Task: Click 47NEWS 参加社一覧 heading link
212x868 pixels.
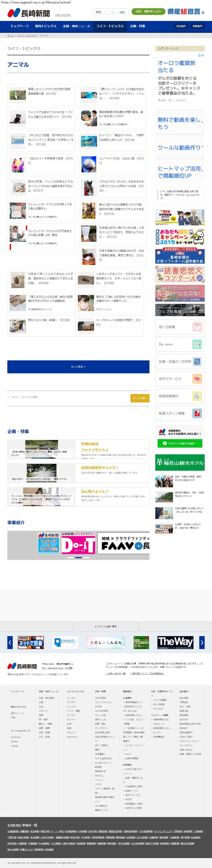Action: pyautogui.click(x=22, y=825)
